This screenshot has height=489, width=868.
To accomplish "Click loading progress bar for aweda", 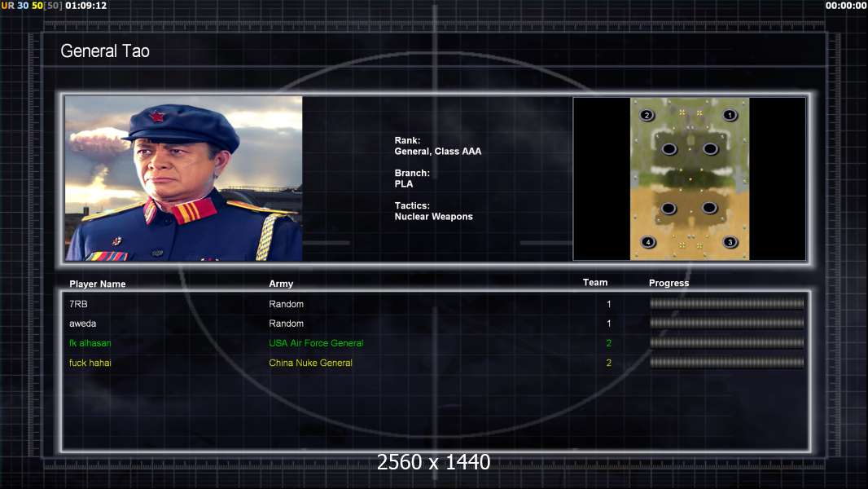I will pos(727,323).
